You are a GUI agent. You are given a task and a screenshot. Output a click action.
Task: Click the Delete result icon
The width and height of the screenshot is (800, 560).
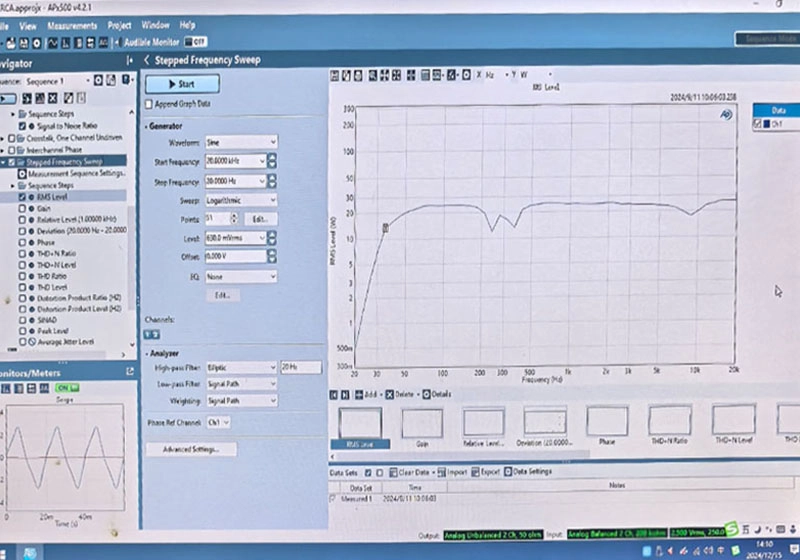click(x=390, y=395)
